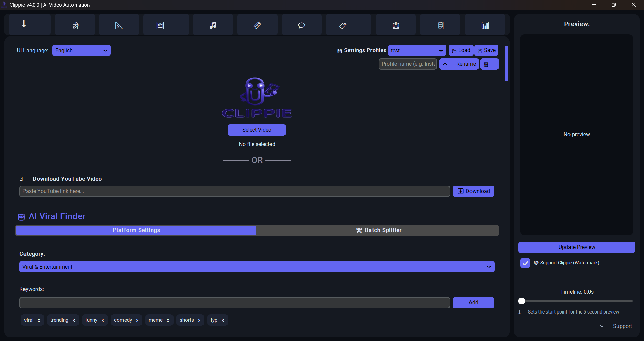The image size is (644, 341).
Task: Click in the Profile name field
Action: coord(408,64)
